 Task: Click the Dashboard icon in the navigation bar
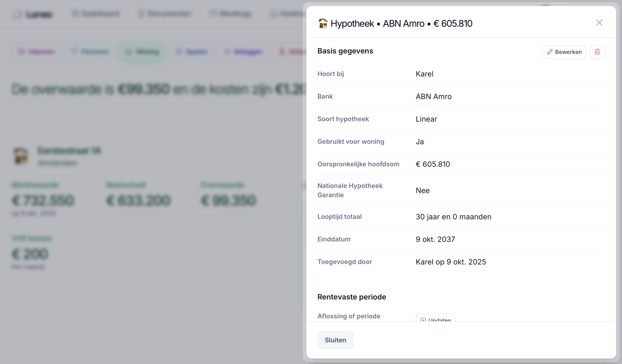click(x=75, y=14)
